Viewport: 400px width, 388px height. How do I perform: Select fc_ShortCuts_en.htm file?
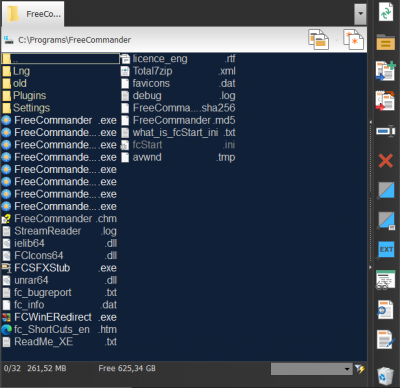coord(59,330)
